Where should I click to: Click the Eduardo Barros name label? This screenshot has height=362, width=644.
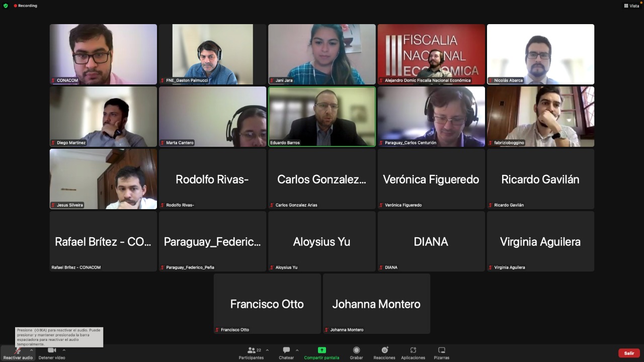(285, 143)
